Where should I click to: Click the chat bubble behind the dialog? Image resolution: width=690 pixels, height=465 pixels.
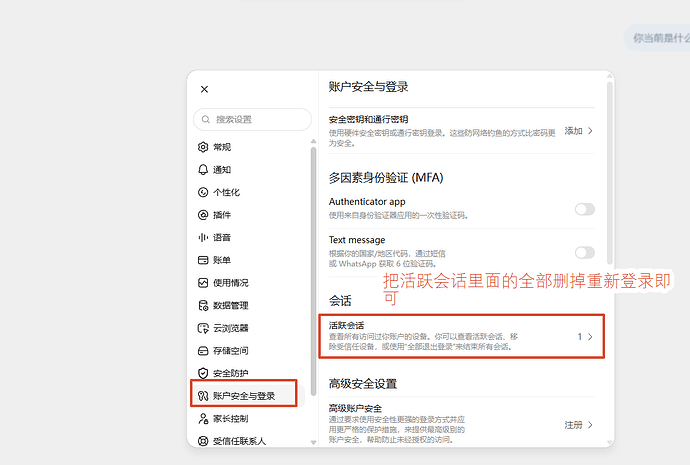(x=657, y=38)
